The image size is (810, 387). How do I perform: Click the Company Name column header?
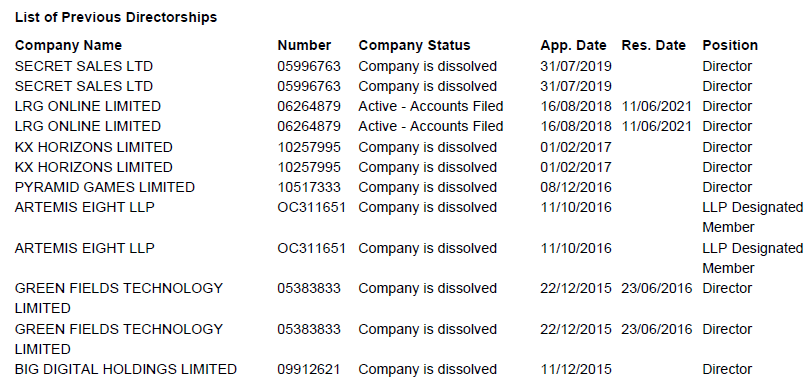[68, 45]
